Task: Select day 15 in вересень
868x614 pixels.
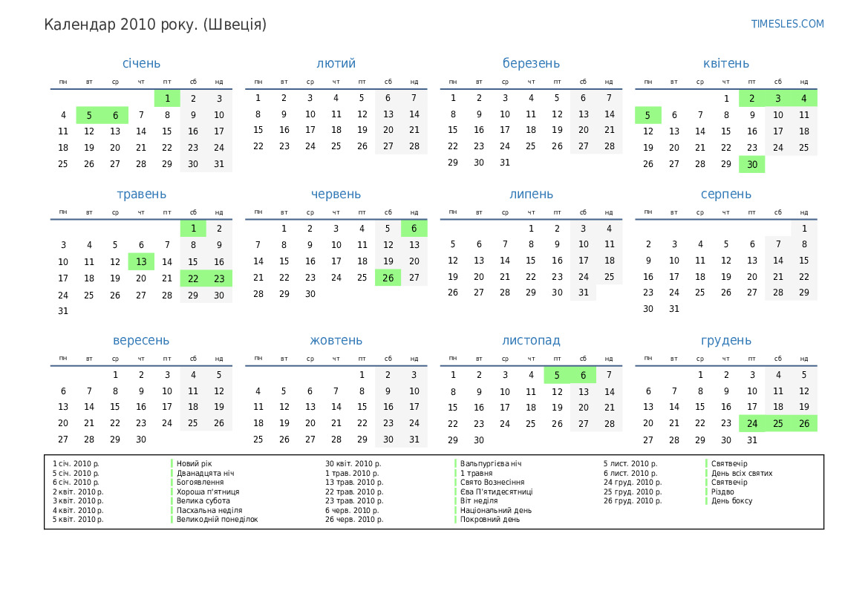Action: point(115,407)
